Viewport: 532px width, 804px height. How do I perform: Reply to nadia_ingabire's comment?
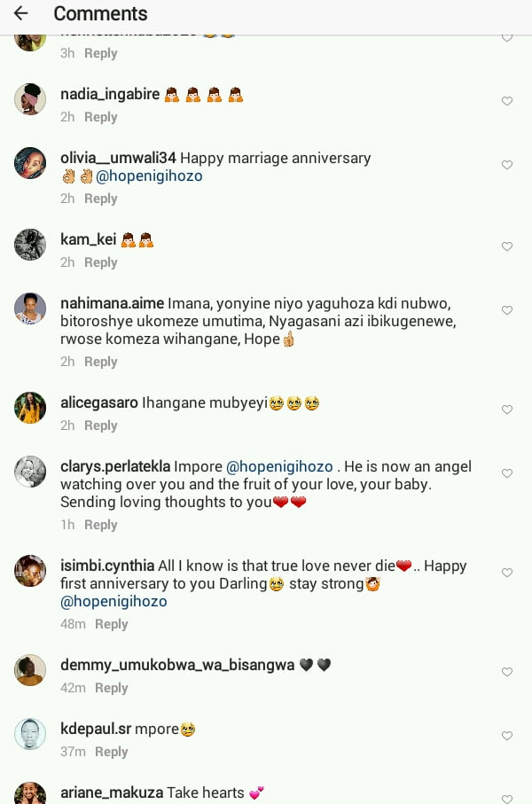[100, 117]
